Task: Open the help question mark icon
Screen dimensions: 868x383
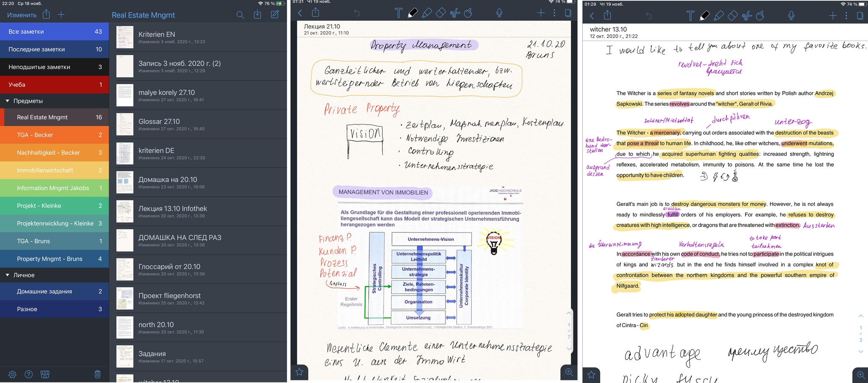Action: [28, 374]
